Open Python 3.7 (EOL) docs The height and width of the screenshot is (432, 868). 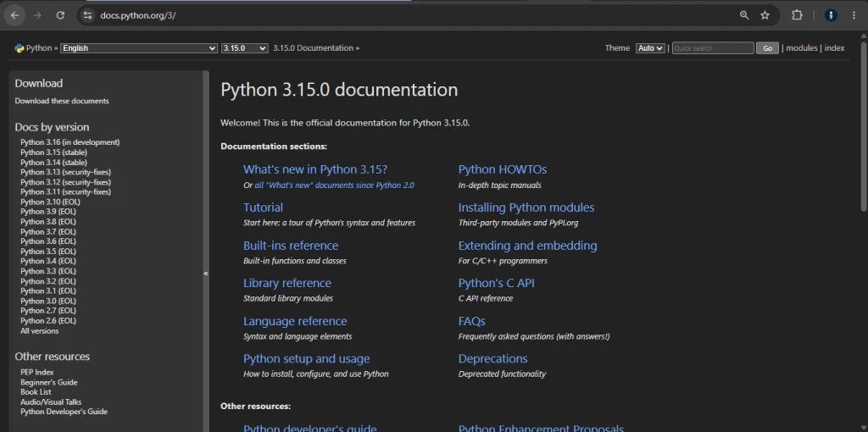pos(48,232)
